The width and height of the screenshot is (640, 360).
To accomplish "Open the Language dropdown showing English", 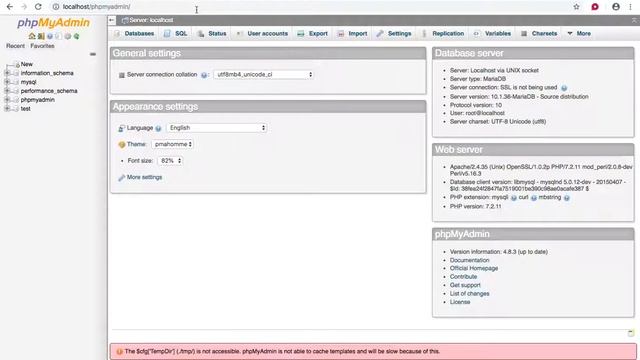I will click(217, 128).
